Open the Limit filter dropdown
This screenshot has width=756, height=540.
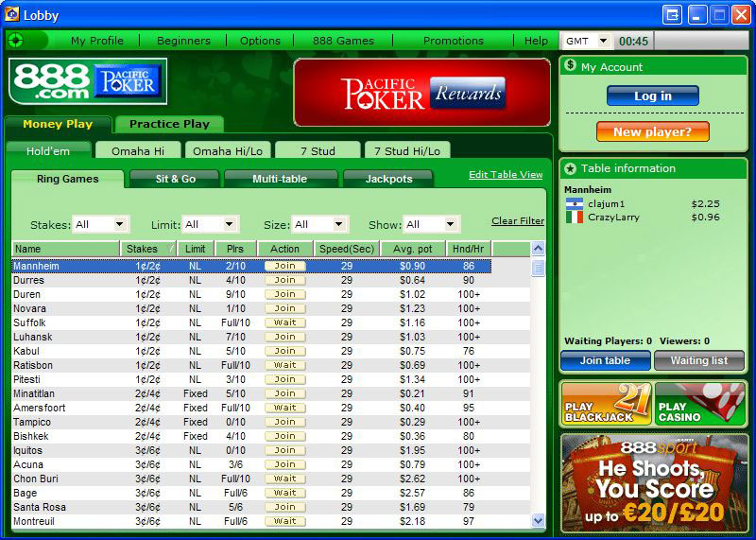[230, 224]
